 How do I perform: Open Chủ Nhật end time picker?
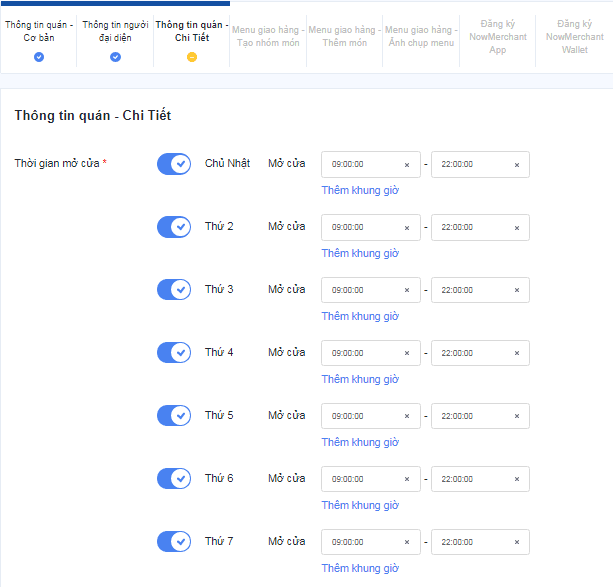(480, 165)
